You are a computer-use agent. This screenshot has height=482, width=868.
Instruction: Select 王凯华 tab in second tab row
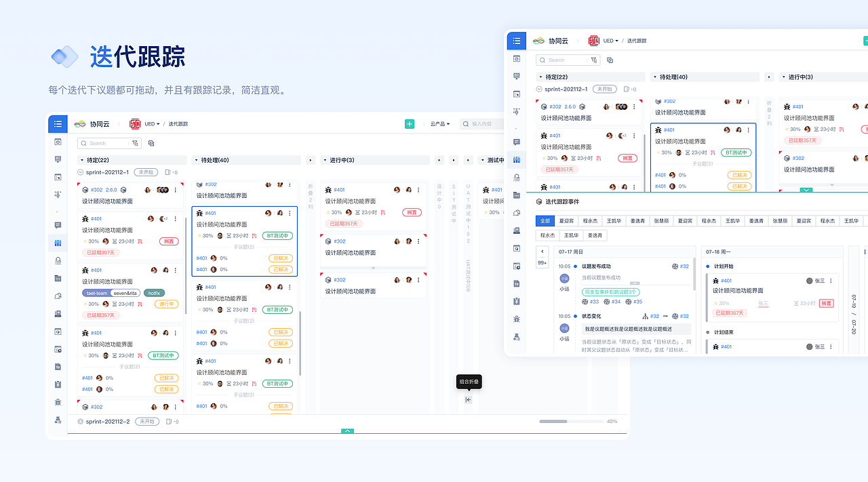click(571, 235)
